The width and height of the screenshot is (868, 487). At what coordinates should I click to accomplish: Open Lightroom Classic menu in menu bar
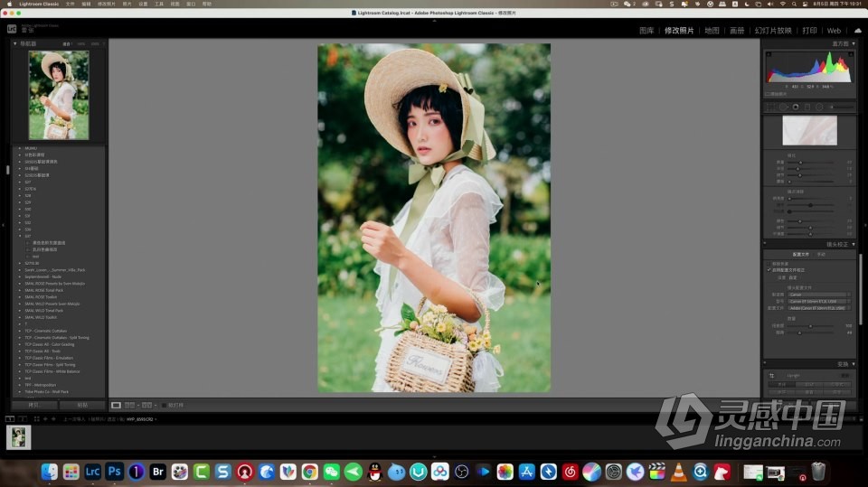click(39, 4)
